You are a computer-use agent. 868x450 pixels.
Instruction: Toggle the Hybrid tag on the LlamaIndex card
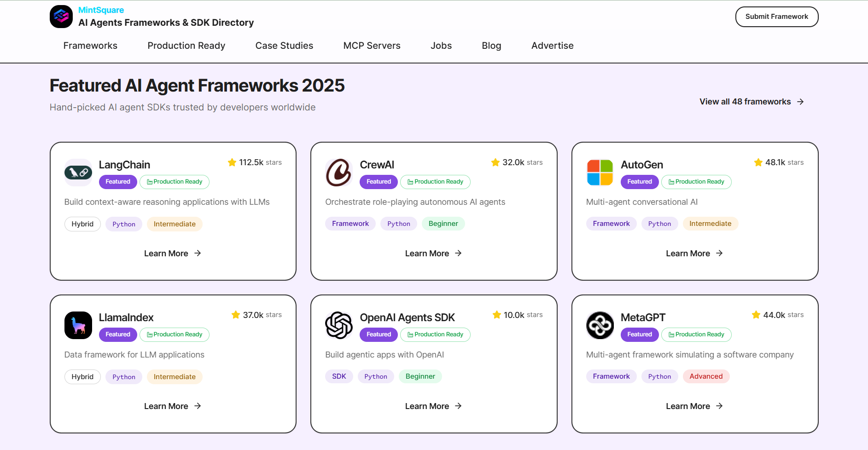(82, 376)
